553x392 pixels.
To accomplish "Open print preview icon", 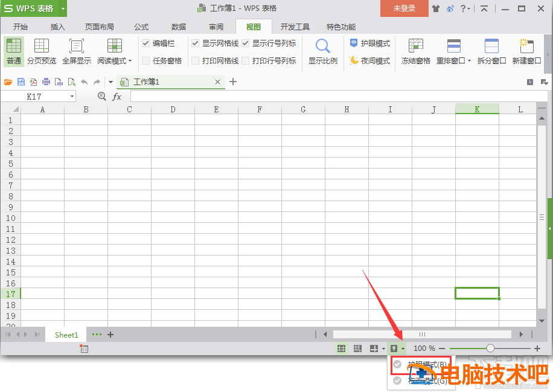I will [72, 82].
